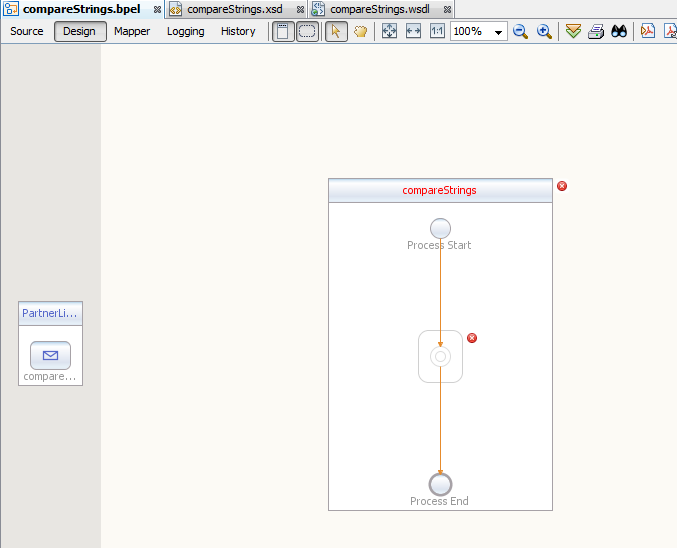Select the pointer selection tool

pyautogui.click(x=336, y=31)
